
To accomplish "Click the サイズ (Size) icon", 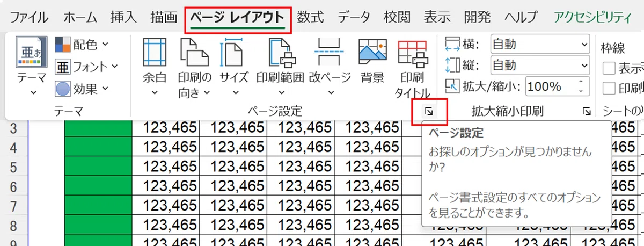I will [233, 53].
